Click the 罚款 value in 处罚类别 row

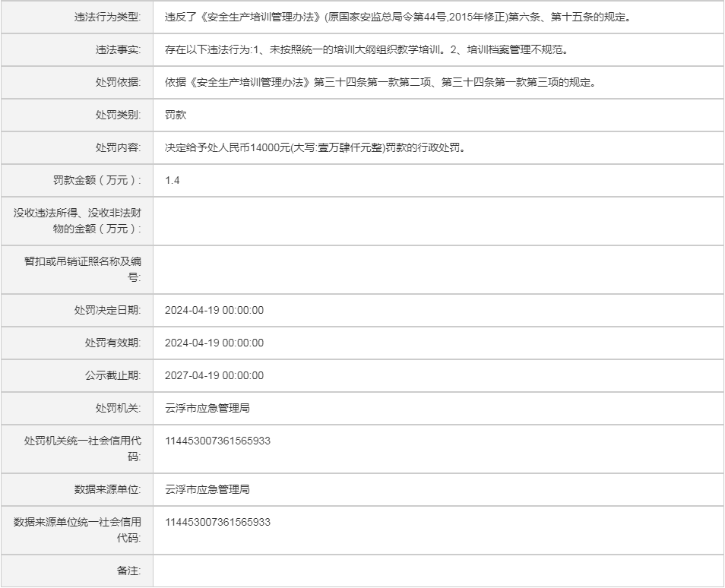point(176,115)
